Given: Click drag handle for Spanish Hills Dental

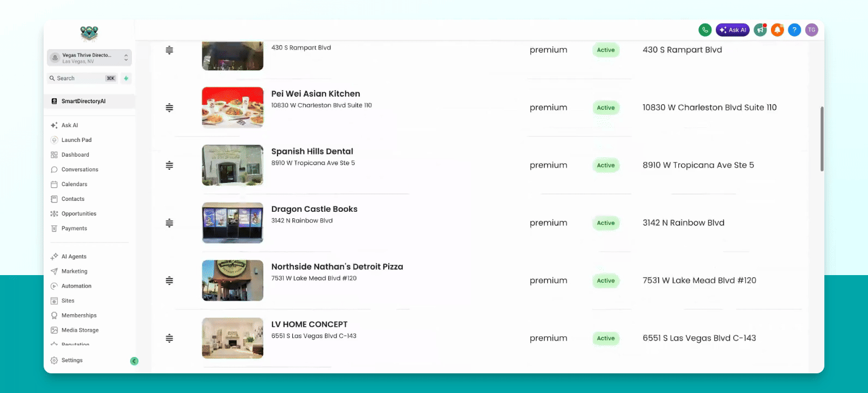Looking at the screenshot, I should pos(170,165).
